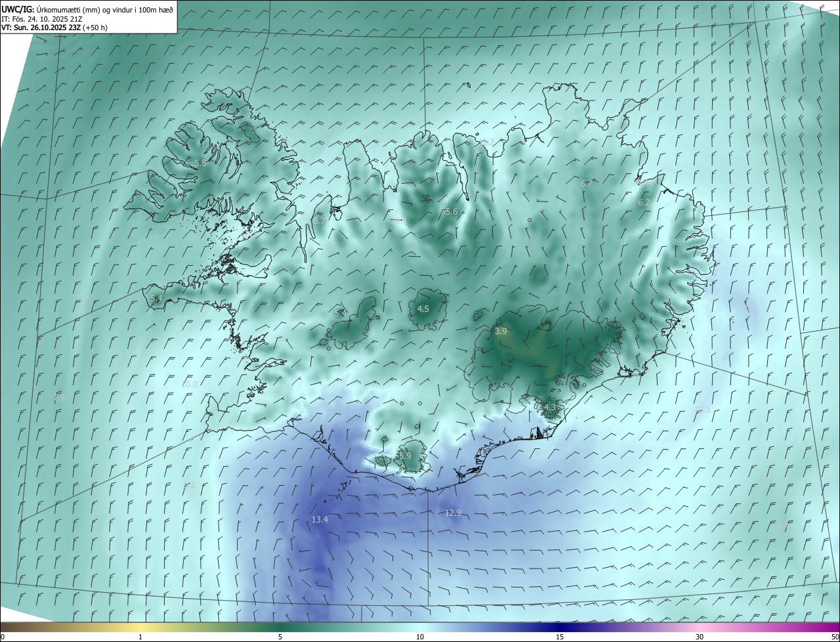Click the 4.5 value on the Hofsjökull glacier
Screen dimensions: 840x642
point(423,309)
